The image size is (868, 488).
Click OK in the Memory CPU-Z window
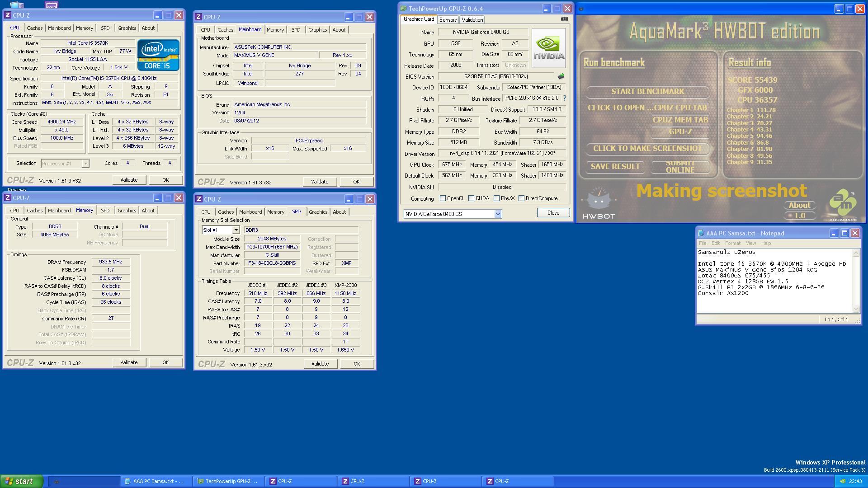pyautogui.click(x=165, y=362)
